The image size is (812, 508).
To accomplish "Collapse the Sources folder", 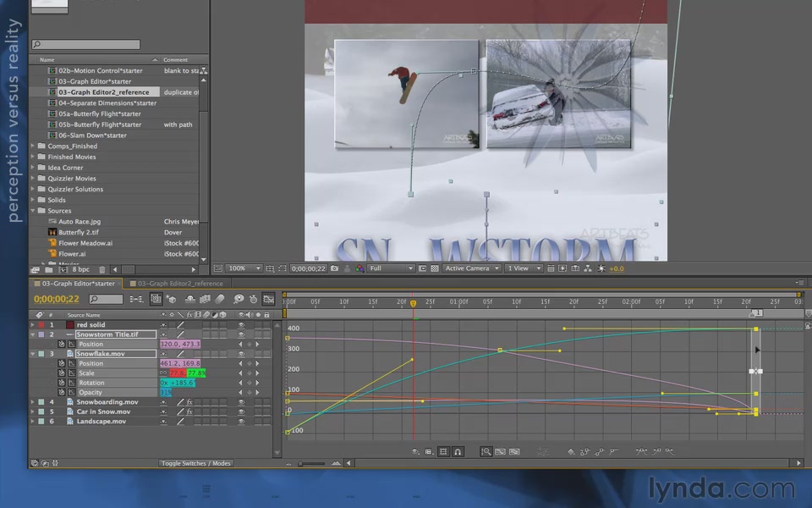I will coord(33,211).
